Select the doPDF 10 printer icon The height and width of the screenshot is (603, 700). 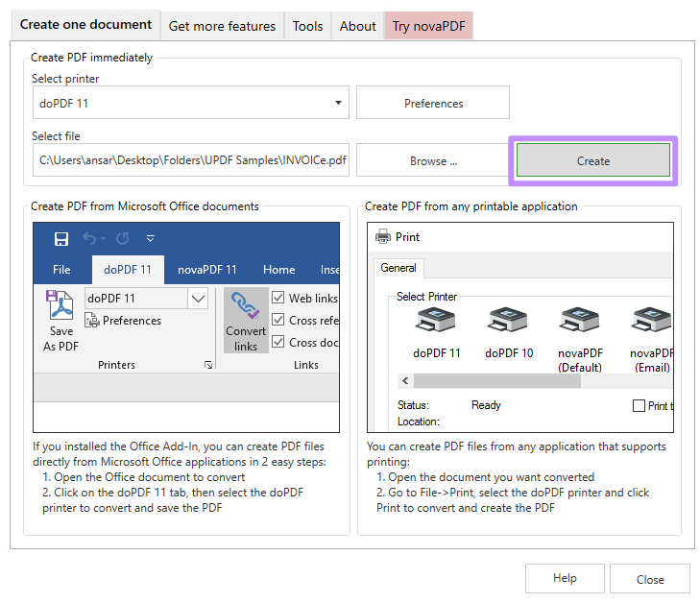(x=508, y=320)
